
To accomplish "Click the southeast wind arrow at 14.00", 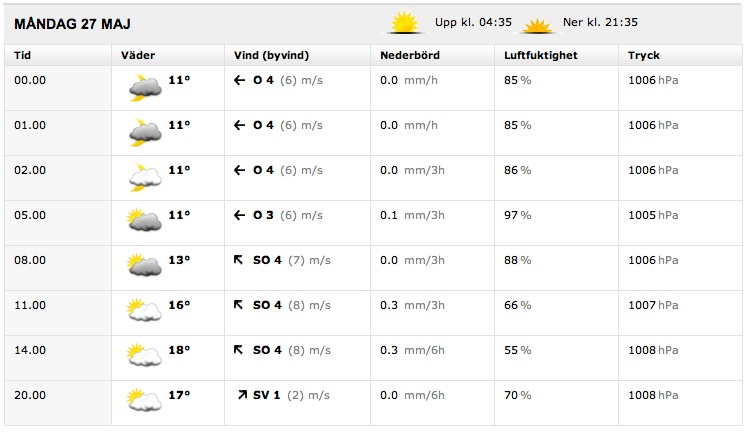I will pyautogui.click(x=238, y=350).
